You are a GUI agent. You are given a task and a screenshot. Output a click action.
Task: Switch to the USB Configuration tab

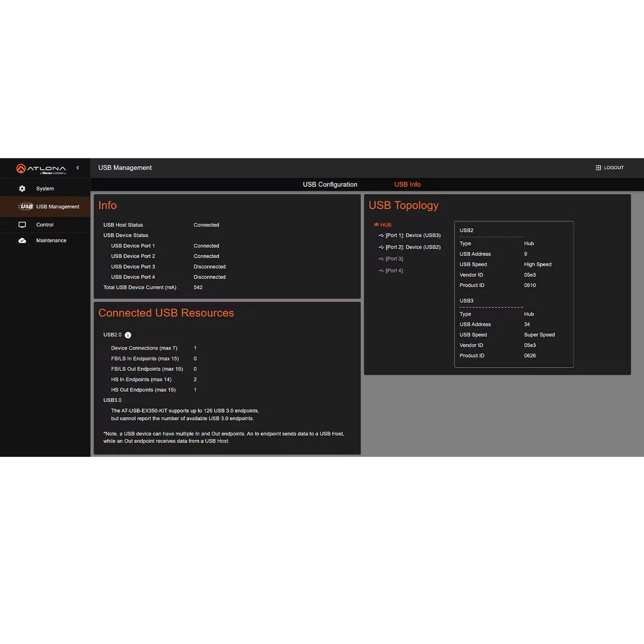(330, 184)
